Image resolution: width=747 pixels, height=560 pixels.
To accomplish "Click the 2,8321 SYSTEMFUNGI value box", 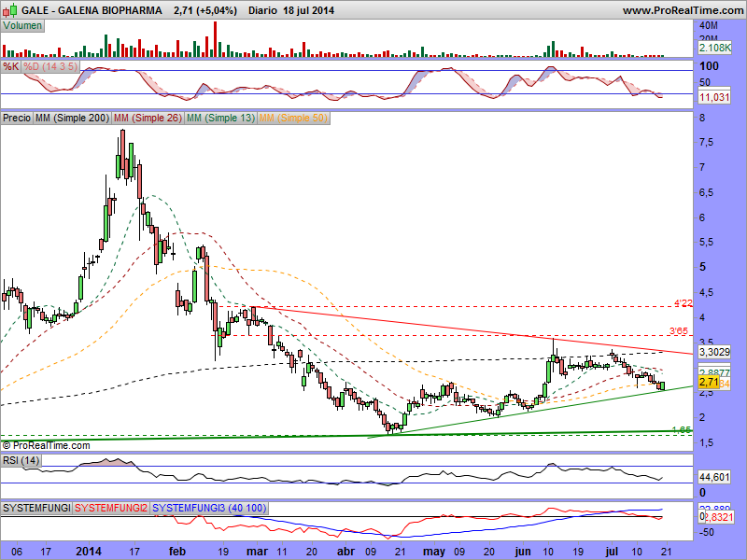I will 718,517.
